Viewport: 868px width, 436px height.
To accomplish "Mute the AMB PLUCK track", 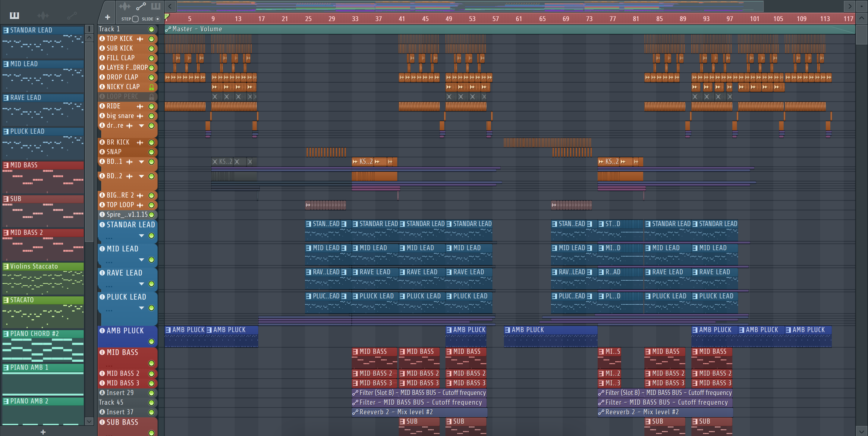I will point(151,341).
